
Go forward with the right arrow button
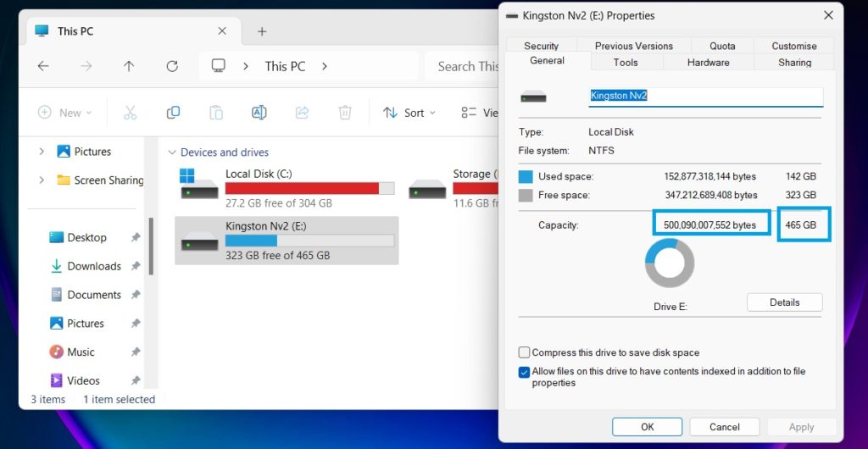coord(86,66)
